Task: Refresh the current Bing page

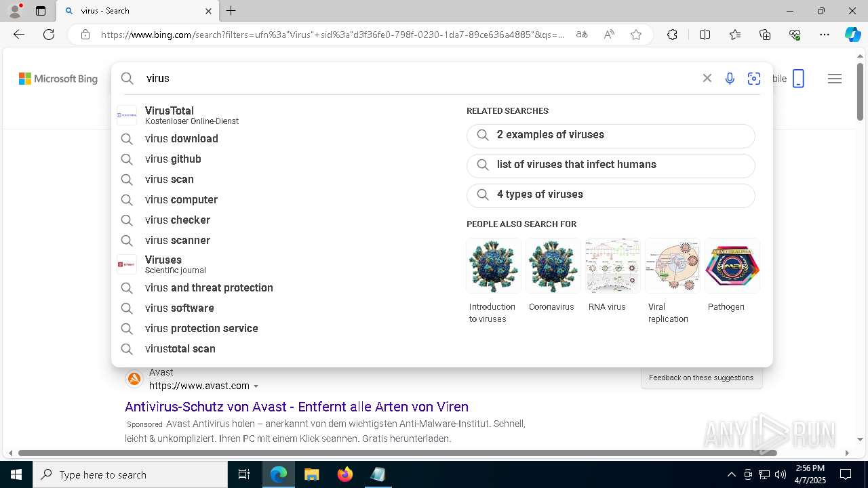Action: pyautogui.click(x=49, y=35)
